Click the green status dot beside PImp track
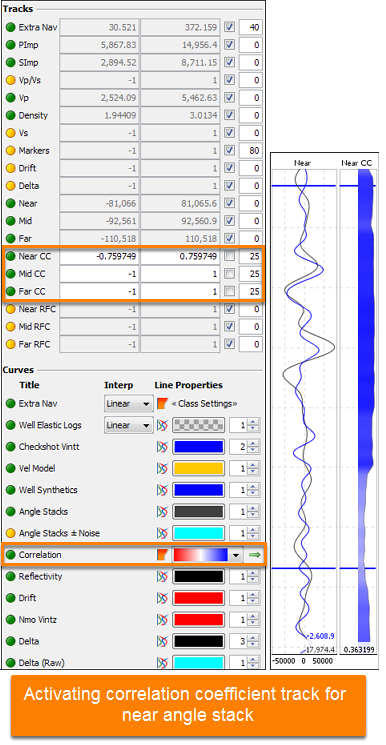The width and height of the screenshot is (386, 745). (10, 45)
